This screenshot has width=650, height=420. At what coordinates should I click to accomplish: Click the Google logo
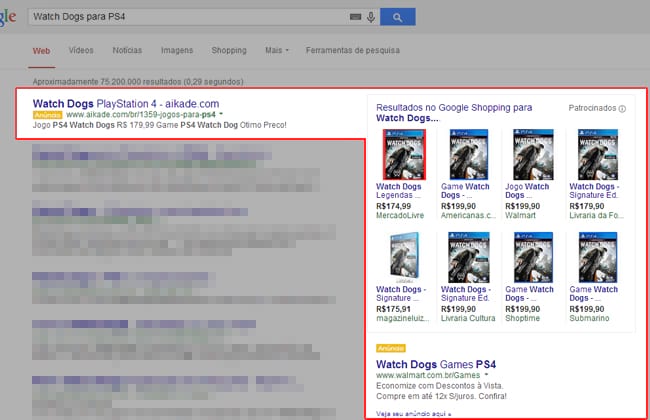(7, 17)
